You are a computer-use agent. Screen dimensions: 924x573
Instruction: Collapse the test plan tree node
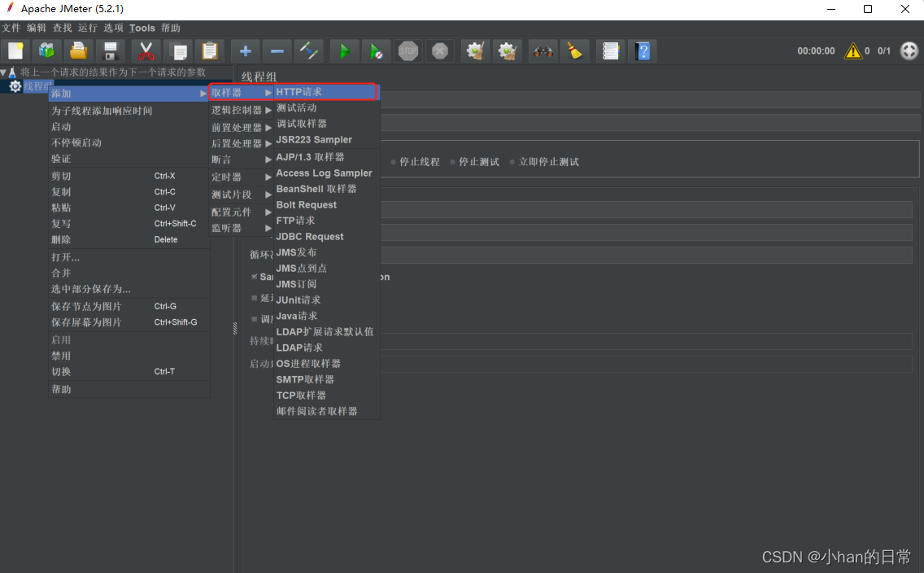coord(3,72)
